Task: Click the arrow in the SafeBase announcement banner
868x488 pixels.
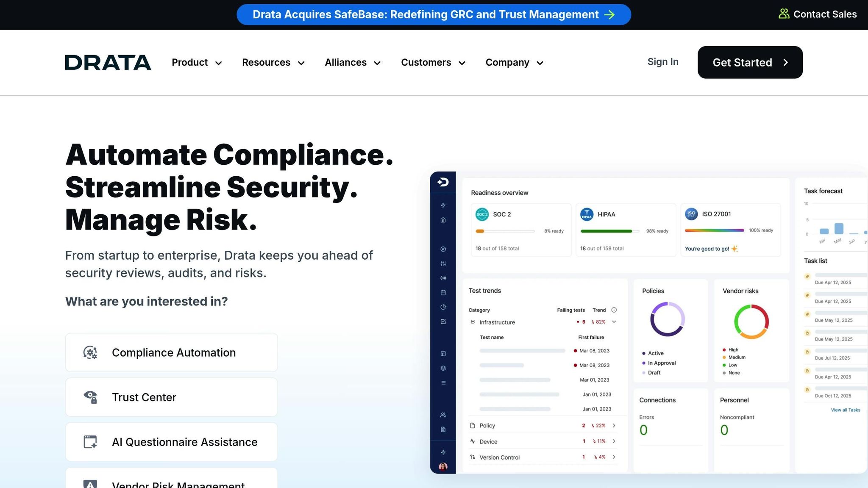Action: 609,15
